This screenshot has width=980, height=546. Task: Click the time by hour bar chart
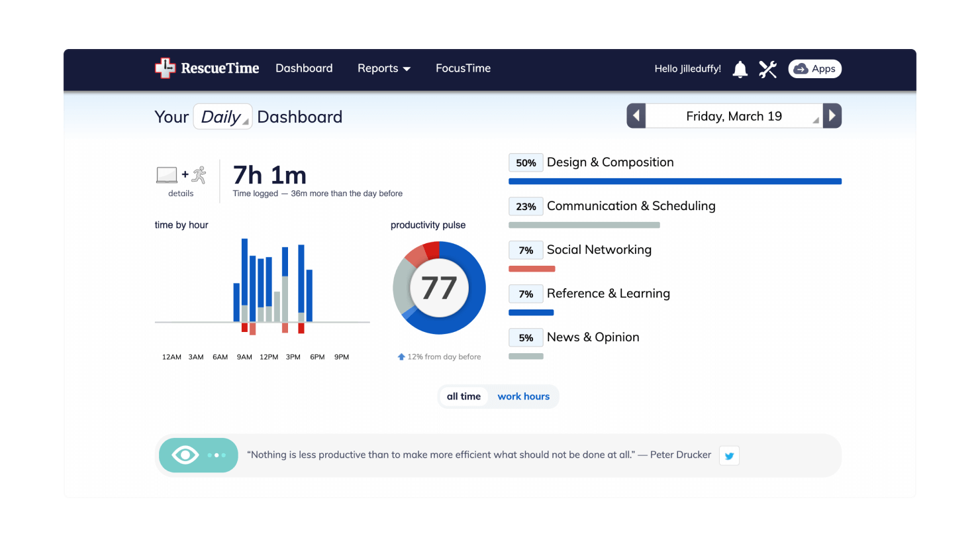point(262,286)
